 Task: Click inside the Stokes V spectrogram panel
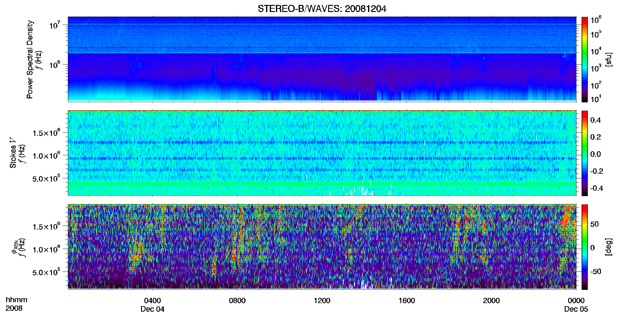[322, 153]
